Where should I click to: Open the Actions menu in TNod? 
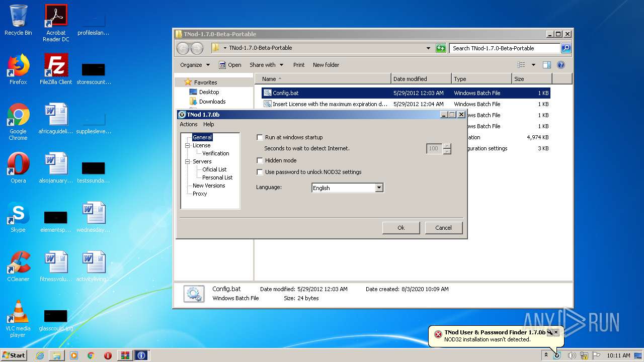tap(189, 124)
